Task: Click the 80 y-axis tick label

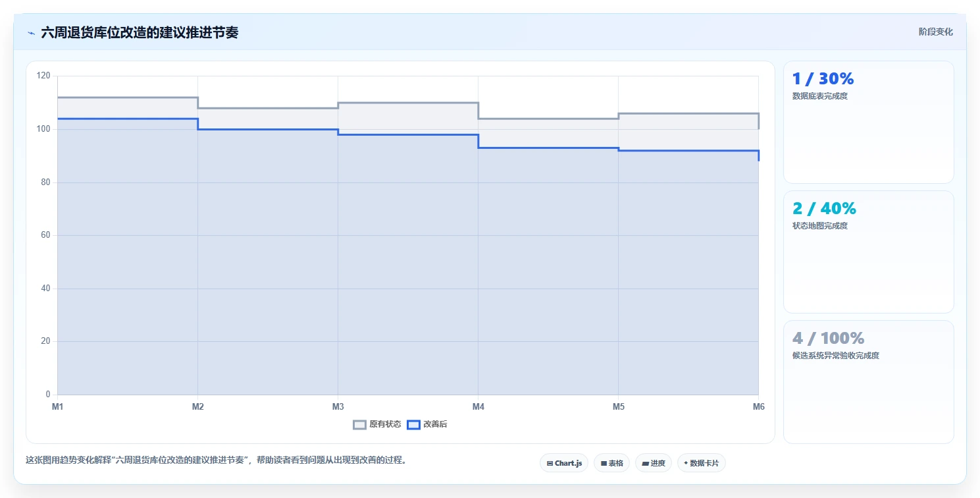Action: [45, 182]
